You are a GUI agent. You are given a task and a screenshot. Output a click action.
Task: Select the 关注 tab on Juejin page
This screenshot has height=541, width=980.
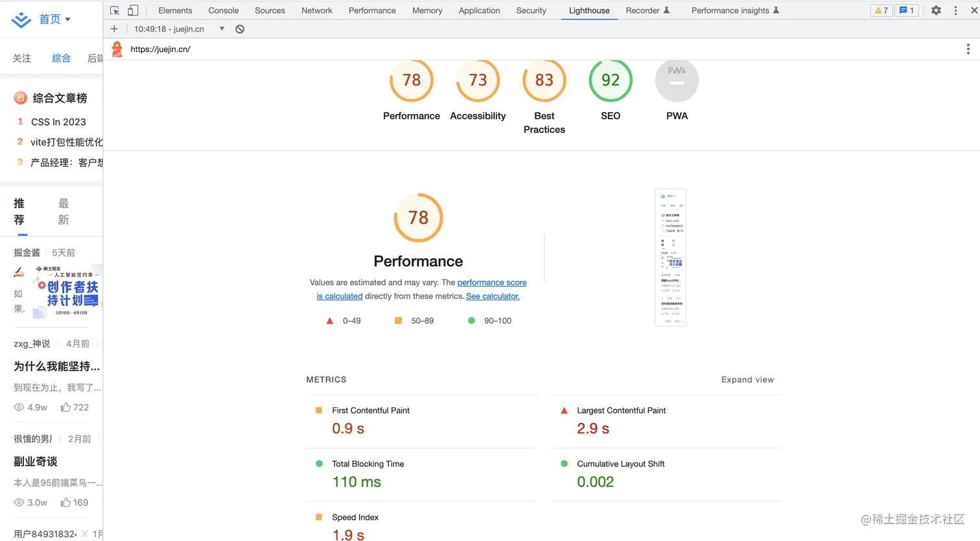pos(22,58)
